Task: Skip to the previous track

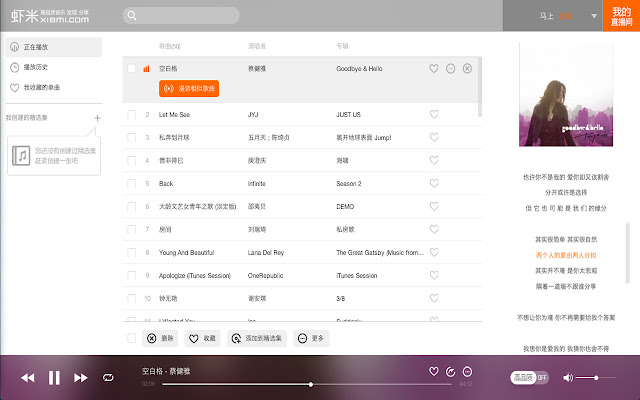Action: (x=28, y=378)
